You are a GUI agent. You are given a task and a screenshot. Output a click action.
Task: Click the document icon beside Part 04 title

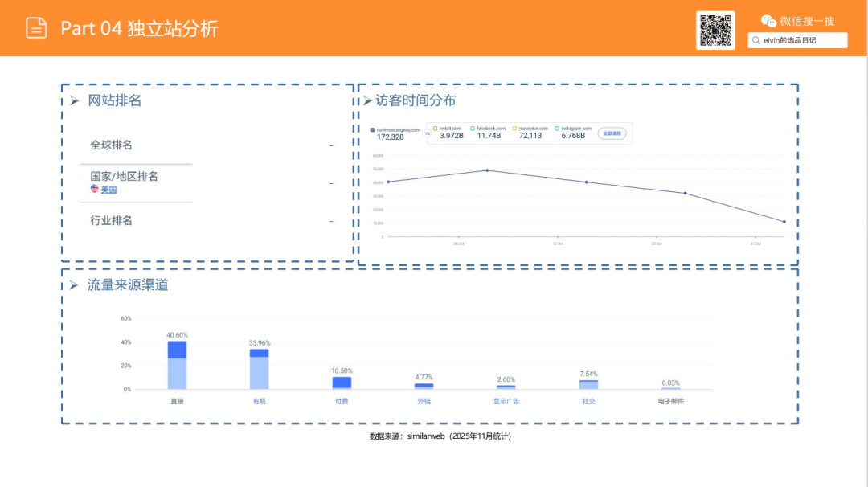click(x=36, y=28)
